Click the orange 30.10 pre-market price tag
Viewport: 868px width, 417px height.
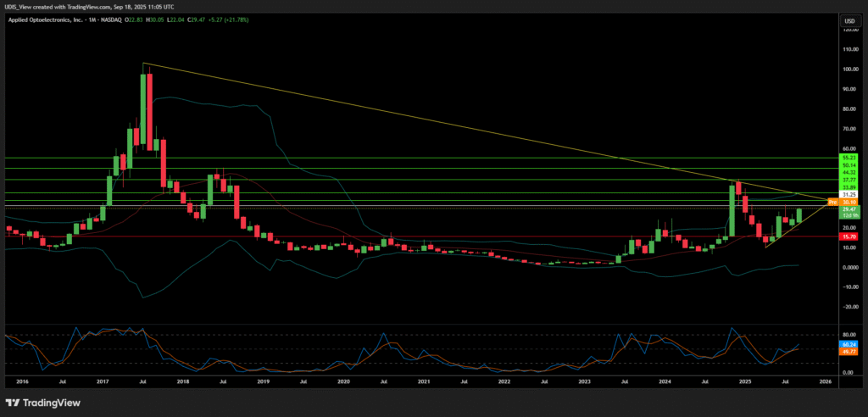pyautogui.click(x=848, y=203)
